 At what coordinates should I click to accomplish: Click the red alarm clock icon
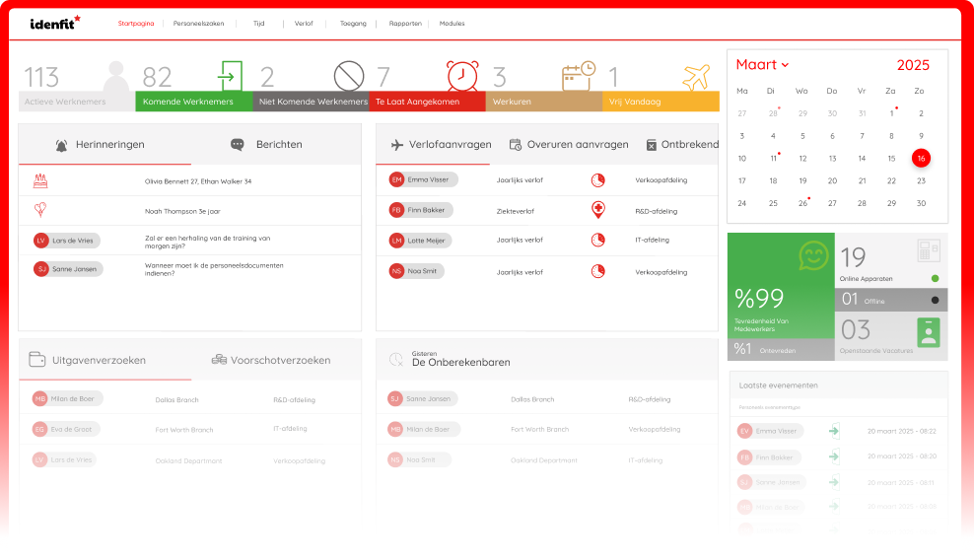462,76
